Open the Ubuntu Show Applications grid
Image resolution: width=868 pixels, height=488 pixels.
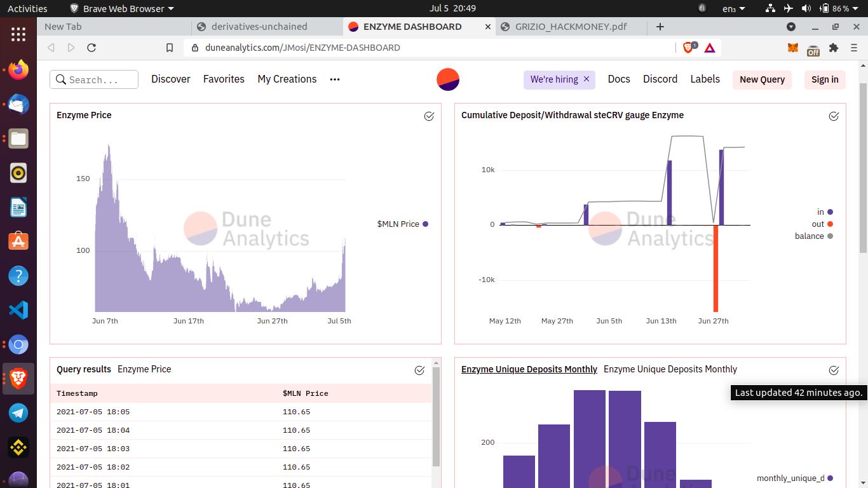tap(18, 34)
